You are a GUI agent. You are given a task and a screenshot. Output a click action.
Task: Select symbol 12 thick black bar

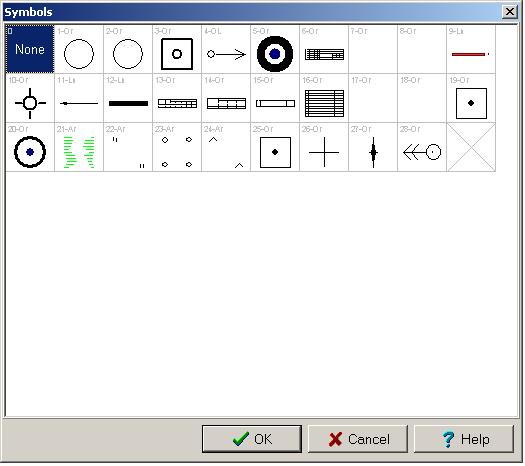coord(128,98)
